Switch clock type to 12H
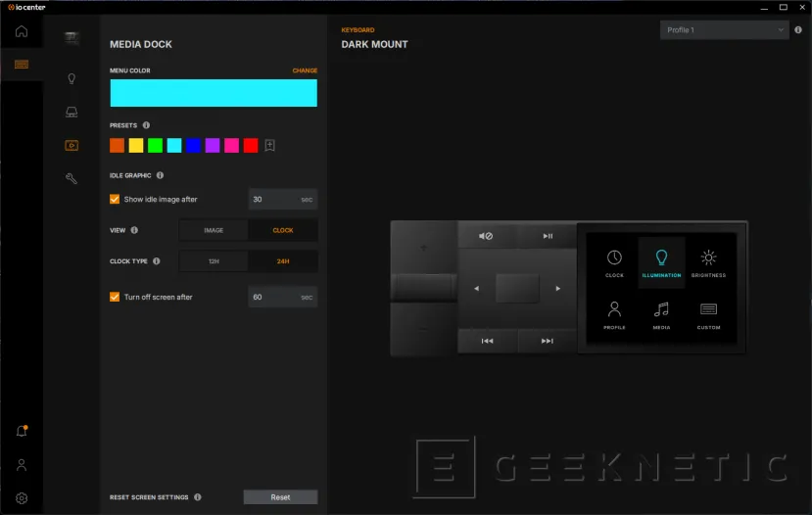The image size is (812, 515). click(214, 261)
